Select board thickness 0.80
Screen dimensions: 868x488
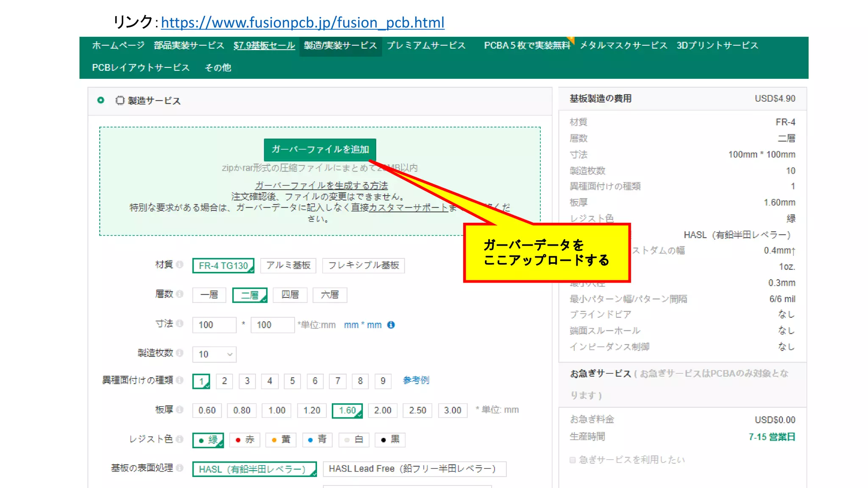242,410
